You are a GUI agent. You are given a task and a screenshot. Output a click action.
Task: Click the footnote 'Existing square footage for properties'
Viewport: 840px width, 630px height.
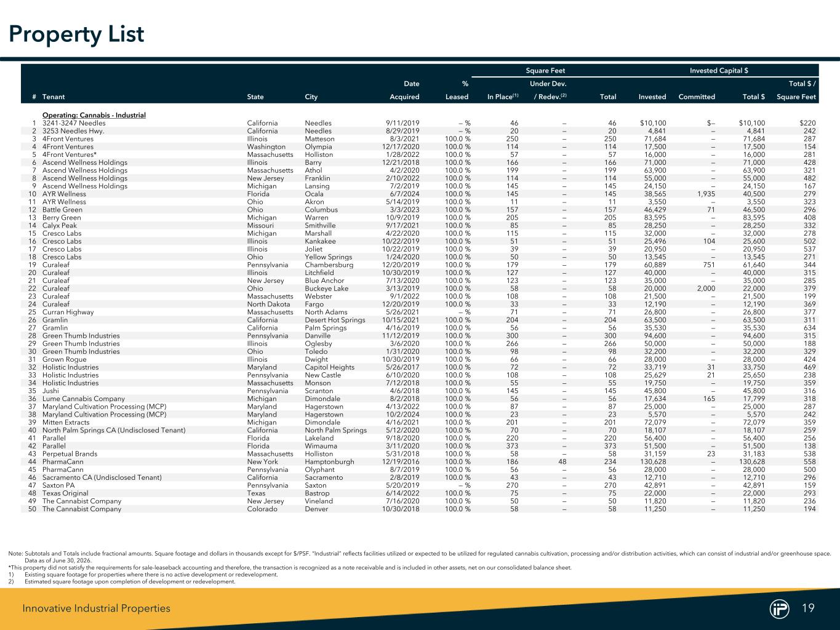pos(151,575)
